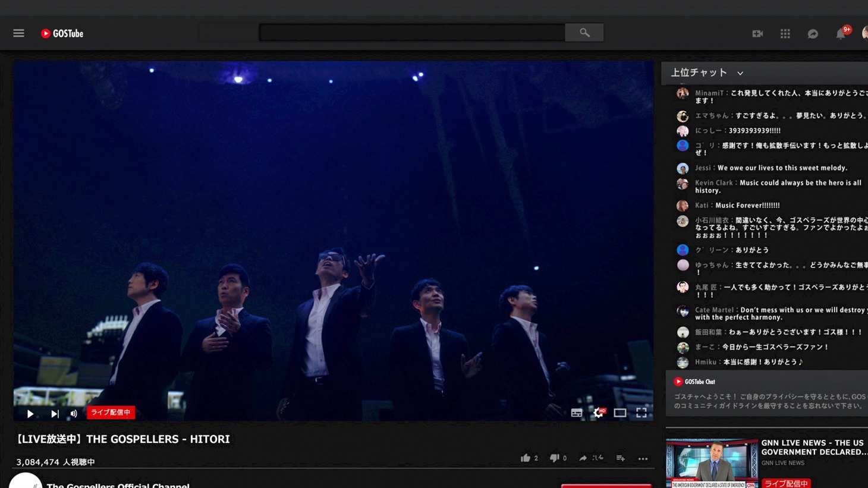Image resolution: width=868 pixels, height=488 pixels.
Task: Open the GNN Live News thumbnail
Action: click(712, 463)
